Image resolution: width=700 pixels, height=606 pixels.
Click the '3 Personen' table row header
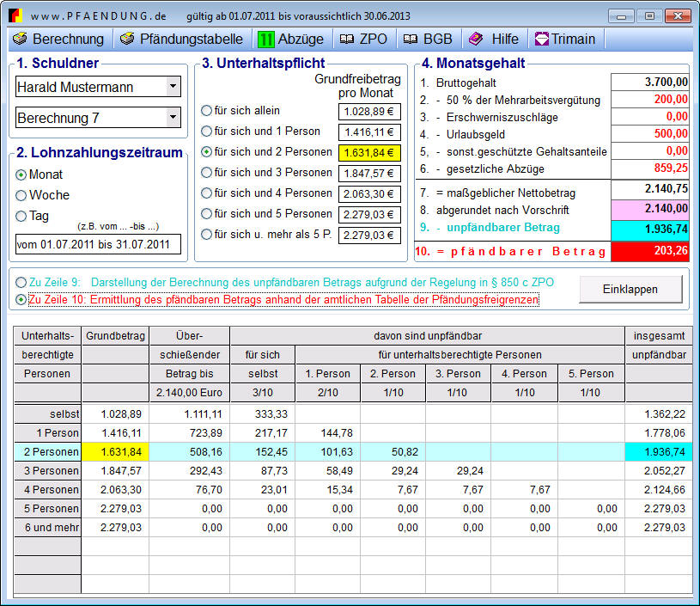[x=47, y=470]
